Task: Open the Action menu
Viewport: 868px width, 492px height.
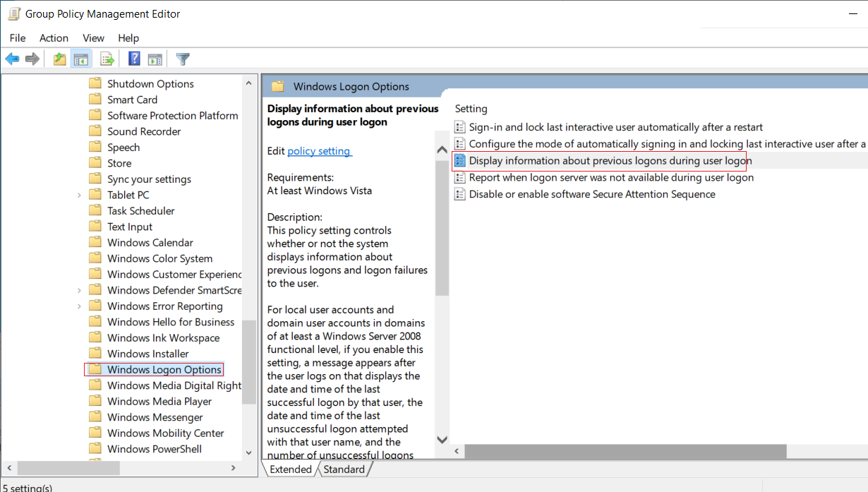Action: [x=54, y=38]
